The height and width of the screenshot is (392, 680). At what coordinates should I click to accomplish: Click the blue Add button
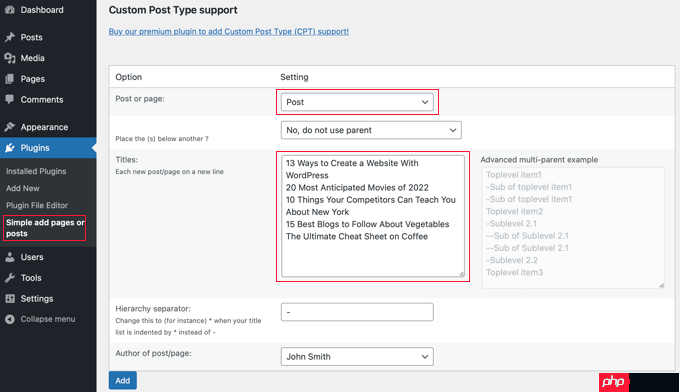(x=123, y=380)
